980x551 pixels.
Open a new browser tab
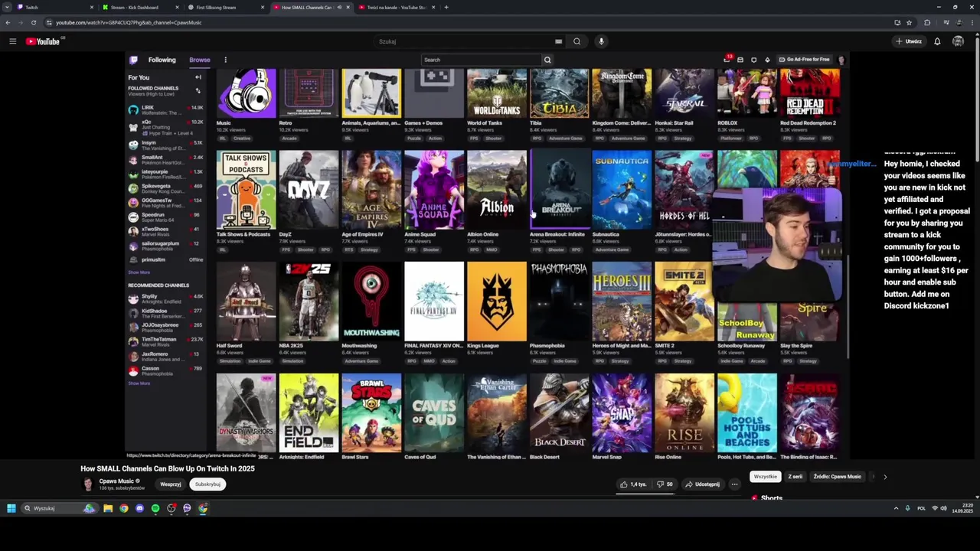click(x=446, y=7)
